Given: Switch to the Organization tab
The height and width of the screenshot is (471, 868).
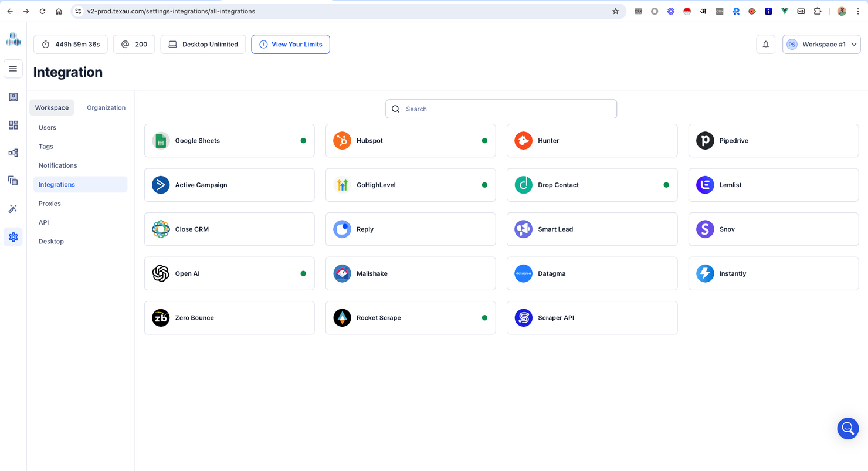Looking at the screenshot, I should 106,107.
